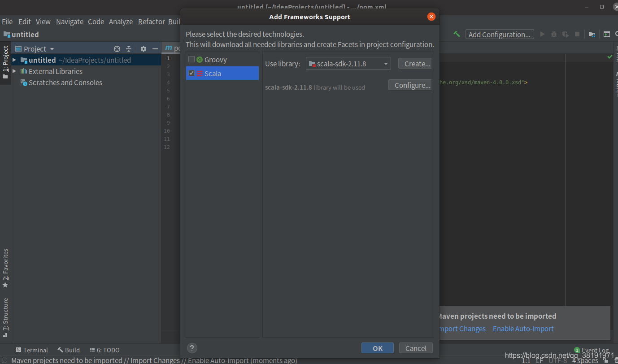The image size is (618, 364).
Task: Open the Build tool window
Action: [x=69, y=350]
